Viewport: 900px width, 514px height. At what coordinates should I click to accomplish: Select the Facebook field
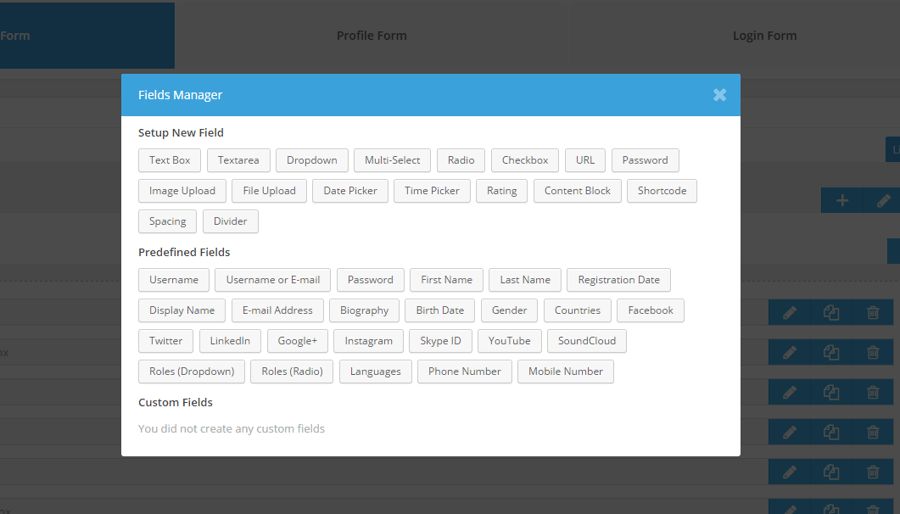pos(650,310)
